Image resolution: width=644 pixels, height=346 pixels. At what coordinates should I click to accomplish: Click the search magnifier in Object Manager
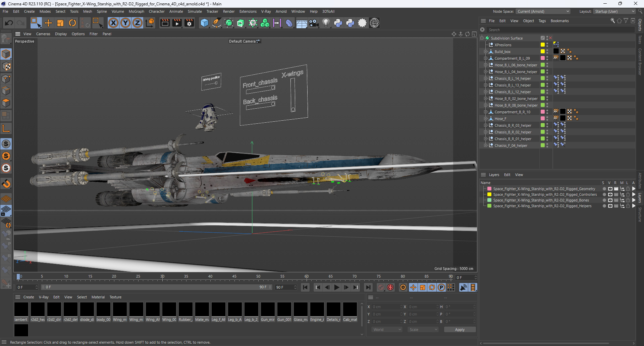pyautogui.click(x=613, y=21)
